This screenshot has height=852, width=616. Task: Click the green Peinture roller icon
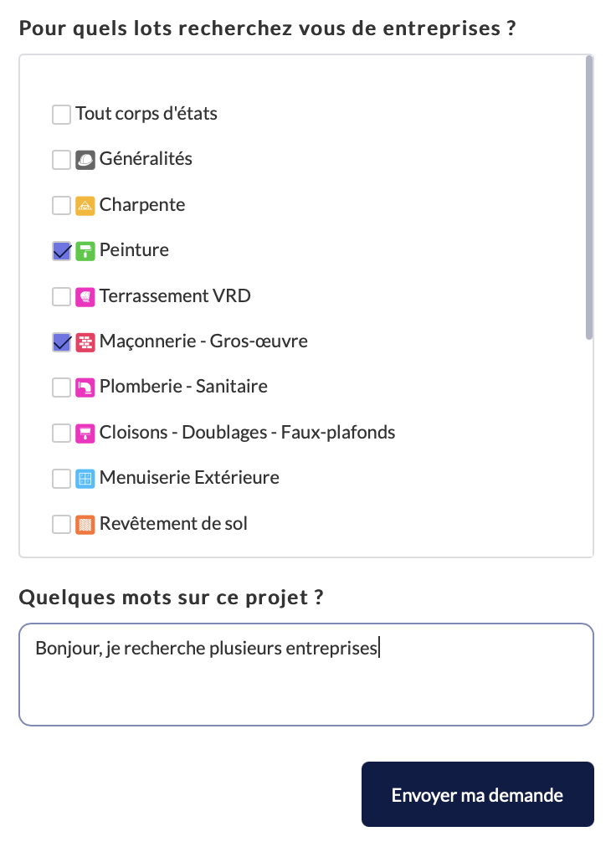tap(85, 251)
